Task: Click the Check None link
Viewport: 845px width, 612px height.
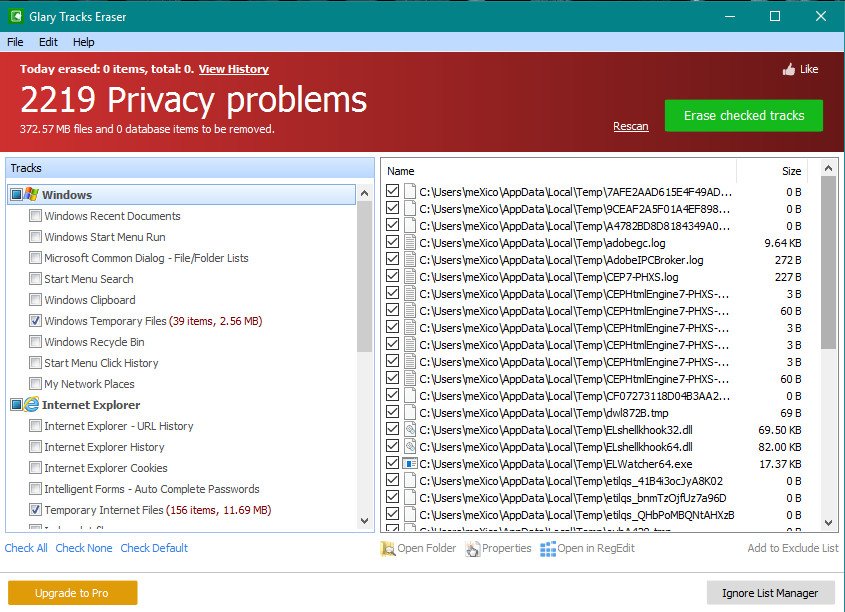Action: coord(84,548)
